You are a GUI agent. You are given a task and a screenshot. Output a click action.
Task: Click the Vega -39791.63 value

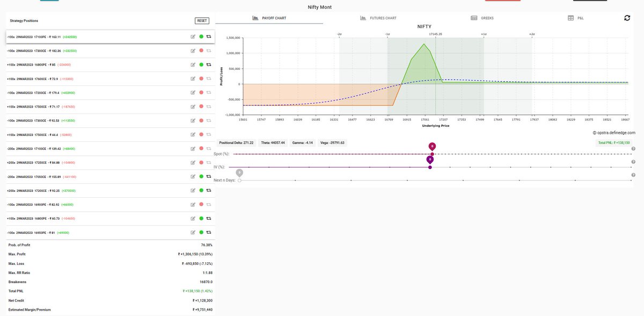click(x=332, y=143)
